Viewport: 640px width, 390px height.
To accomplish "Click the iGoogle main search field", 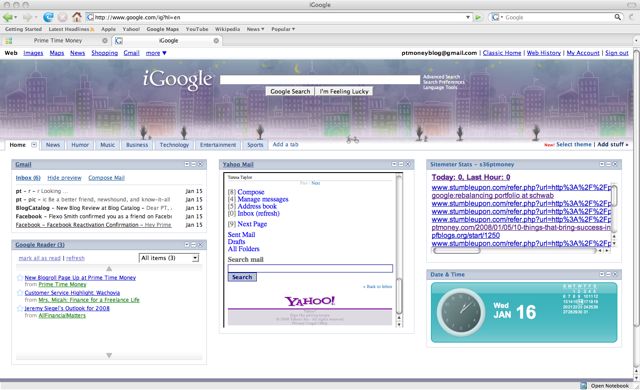I will pyautogui.click(x=320, y=80).
